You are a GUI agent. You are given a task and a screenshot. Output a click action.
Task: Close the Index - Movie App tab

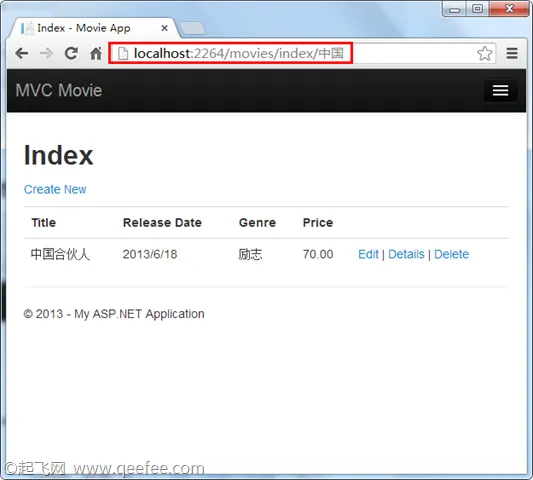coord(165,28)
